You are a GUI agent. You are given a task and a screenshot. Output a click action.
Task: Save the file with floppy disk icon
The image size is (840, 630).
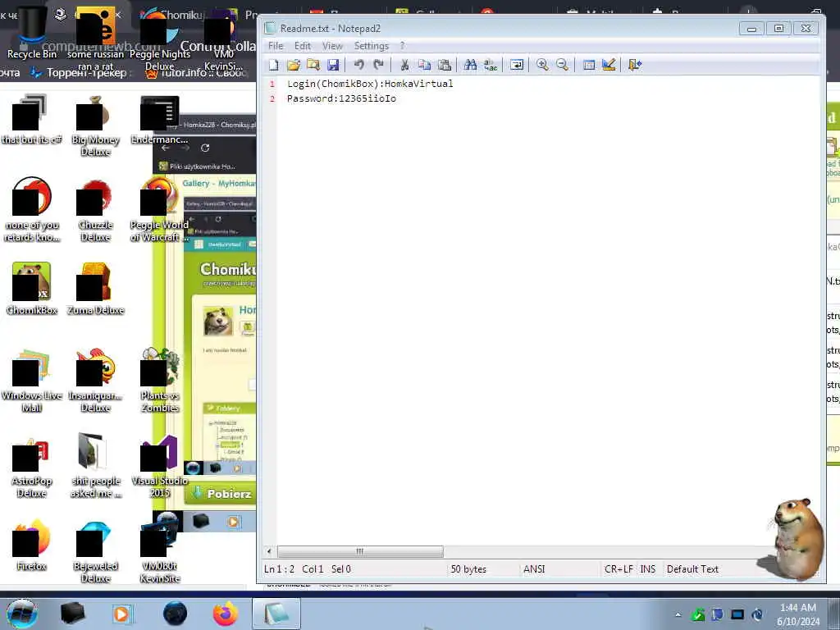pos(333,66)
